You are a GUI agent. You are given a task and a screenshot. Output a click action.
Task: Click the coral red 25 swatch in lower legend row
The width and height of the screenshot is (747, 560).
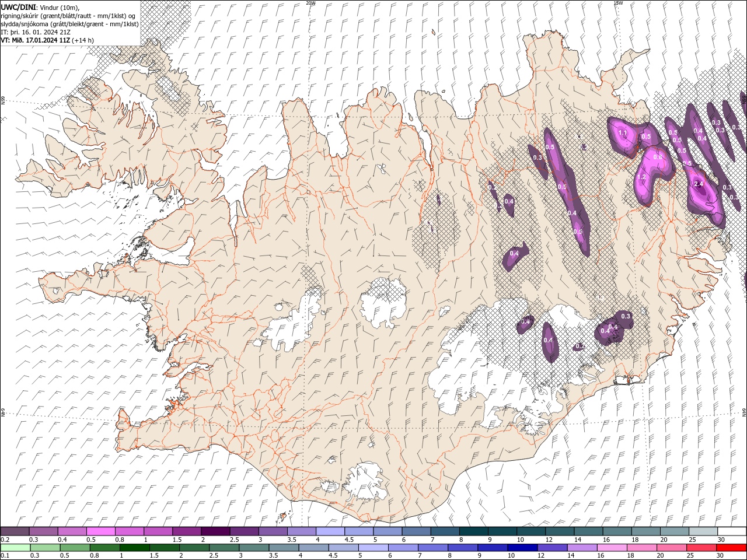click(x=701, y=548)
